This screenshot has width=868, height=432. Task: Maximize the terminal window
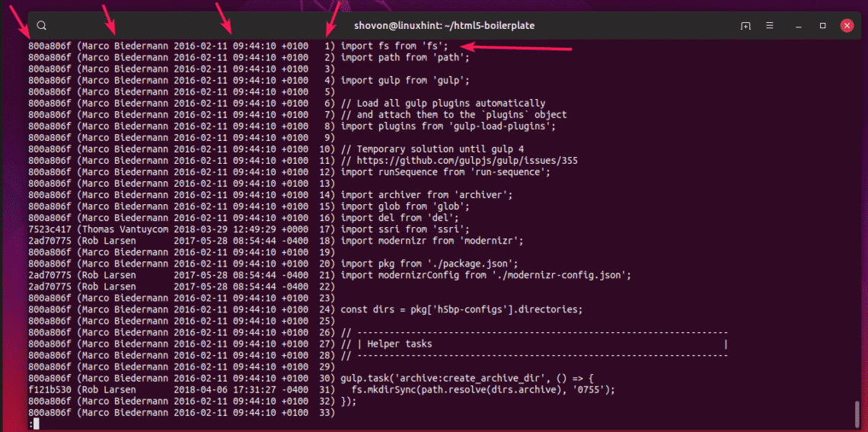[x=822, y=25]
